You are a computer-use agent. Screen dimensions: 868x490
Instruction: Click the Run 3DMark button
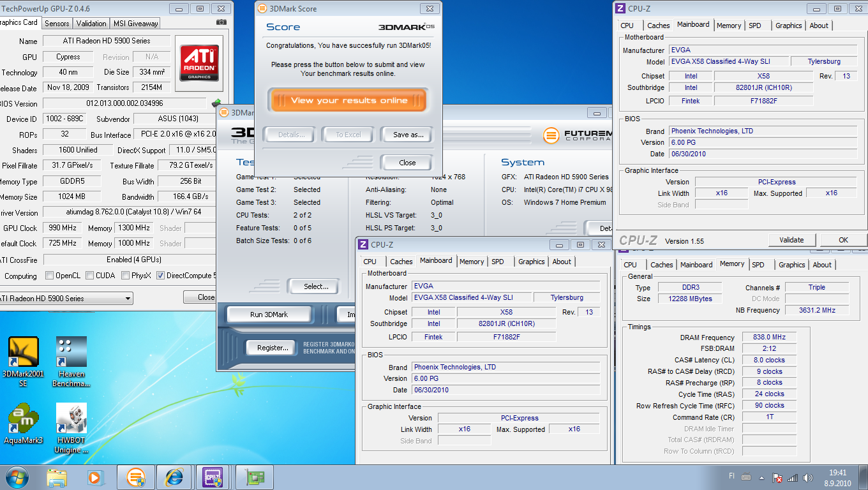click(269, 315)
